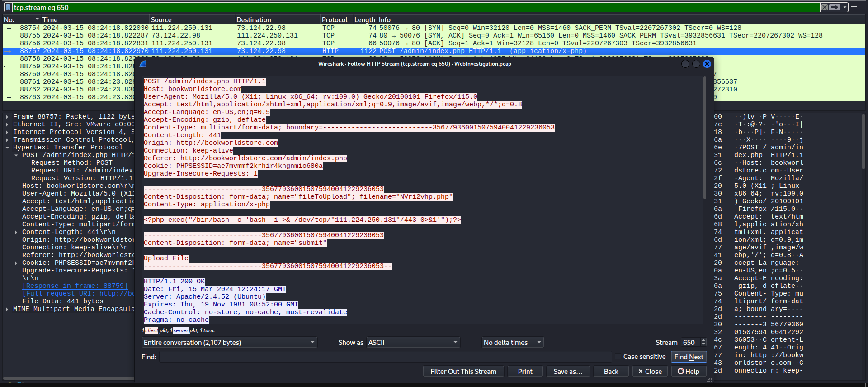Expand the Cookie: PHPSESSID tree item
This screenshot has height=387, width=868.
16,263
